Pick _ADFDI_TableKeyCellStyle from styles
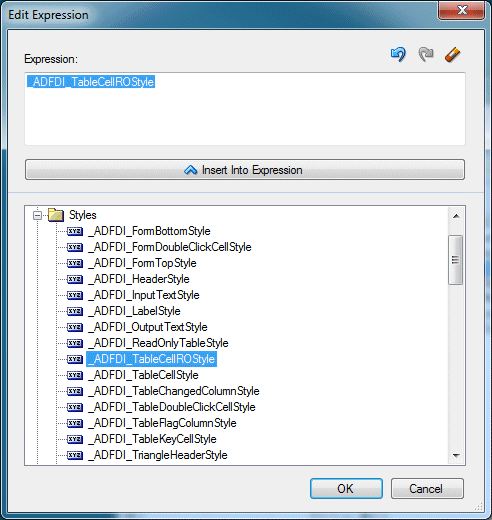This screenshot has width=492, height=520. pyautogui.click(x=152, y=439)
